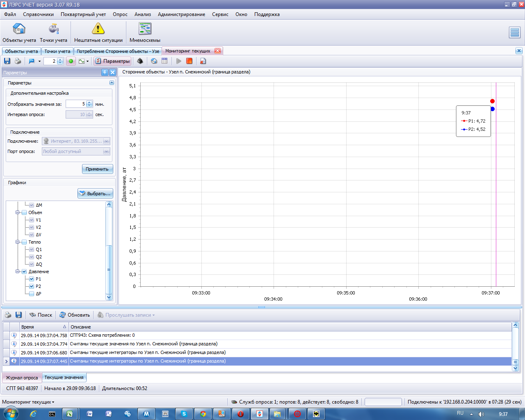Viewport: 525px width, 420px height.
Task: Click the green circle indicator button
Action: pyautogui.click(x=71, y=61)
